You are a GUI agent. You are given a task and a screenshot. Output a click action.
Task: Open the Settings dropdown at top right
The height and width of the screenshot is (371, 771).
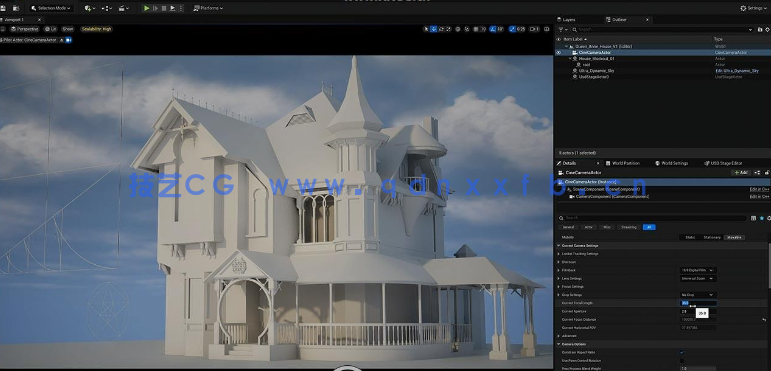753,8
